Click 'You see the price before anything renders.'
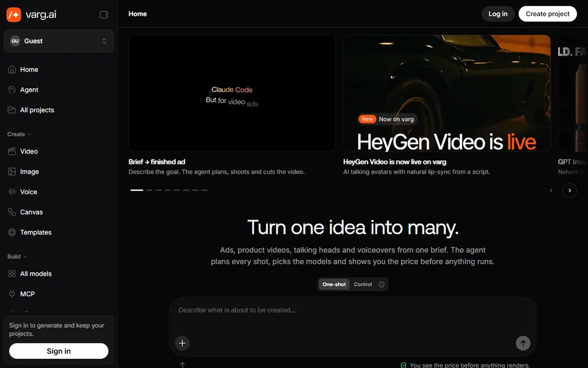The height and width of the screenshot is (368, 588). click(x=470, y=365)
